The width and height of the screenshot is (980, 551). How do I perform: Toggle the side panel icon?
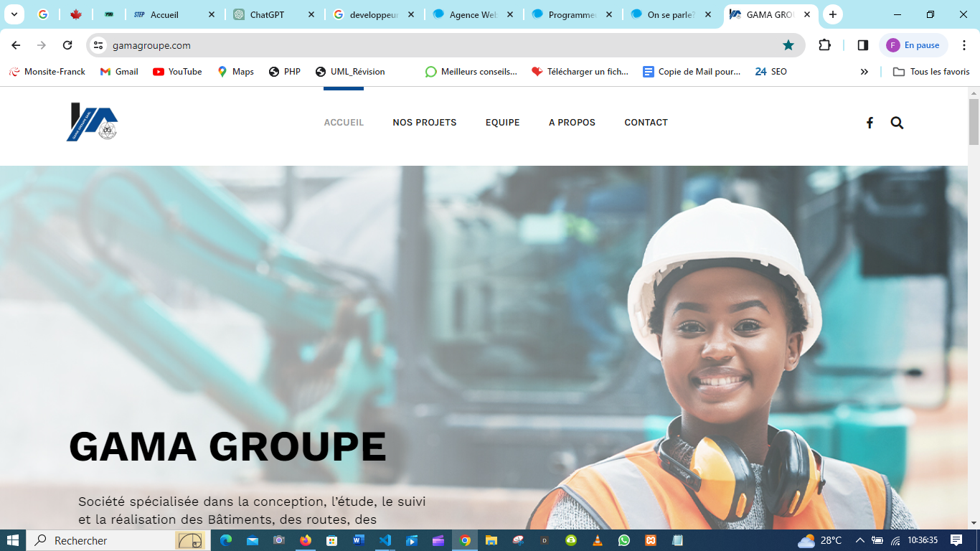[863, 45]
